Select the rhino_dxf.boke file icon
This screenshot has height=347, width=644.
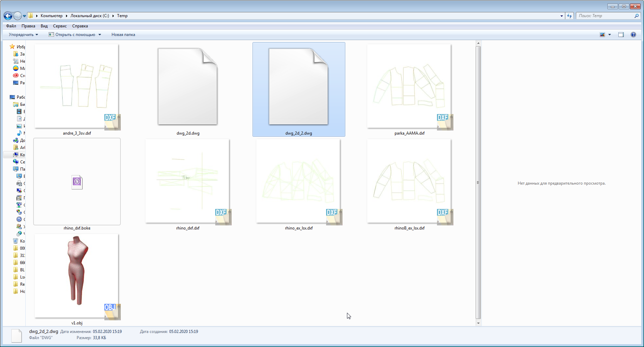[x=77, y=182]
